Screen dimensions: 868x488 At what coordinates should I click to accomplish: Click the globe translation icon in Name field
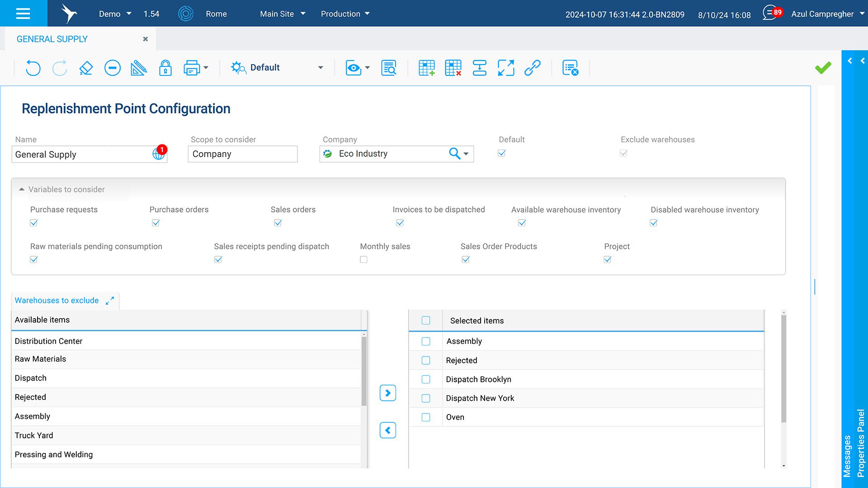[158, 154]
